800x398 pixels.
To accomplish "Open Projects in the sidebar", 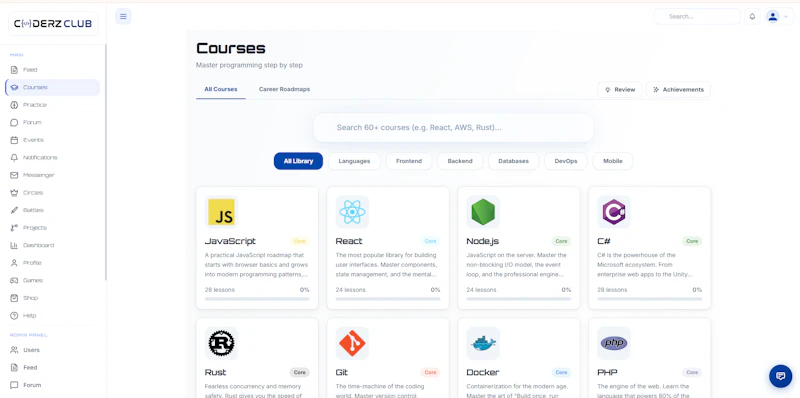I will tap(53, 228).
